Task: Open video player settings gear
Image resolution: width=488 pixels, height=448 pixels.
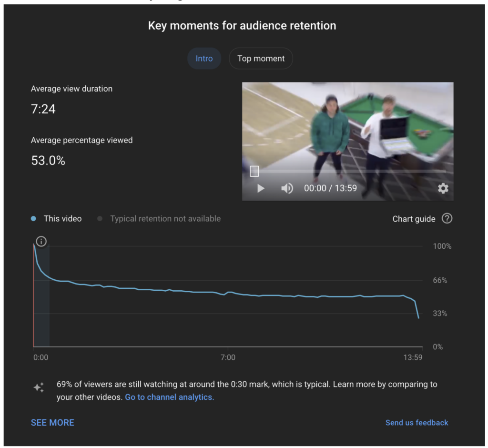Action: [443, 188]
